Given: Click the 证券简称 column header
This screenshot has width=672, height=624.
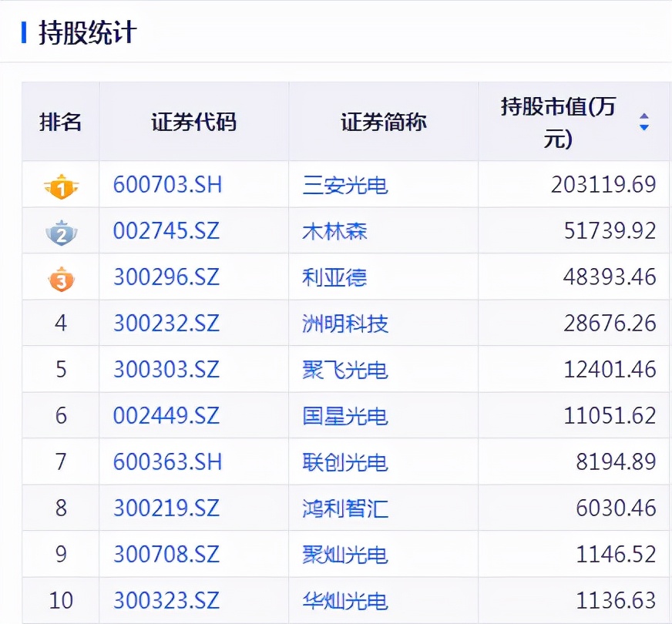Looking at the screenshot, I should [x=383, y=122].
